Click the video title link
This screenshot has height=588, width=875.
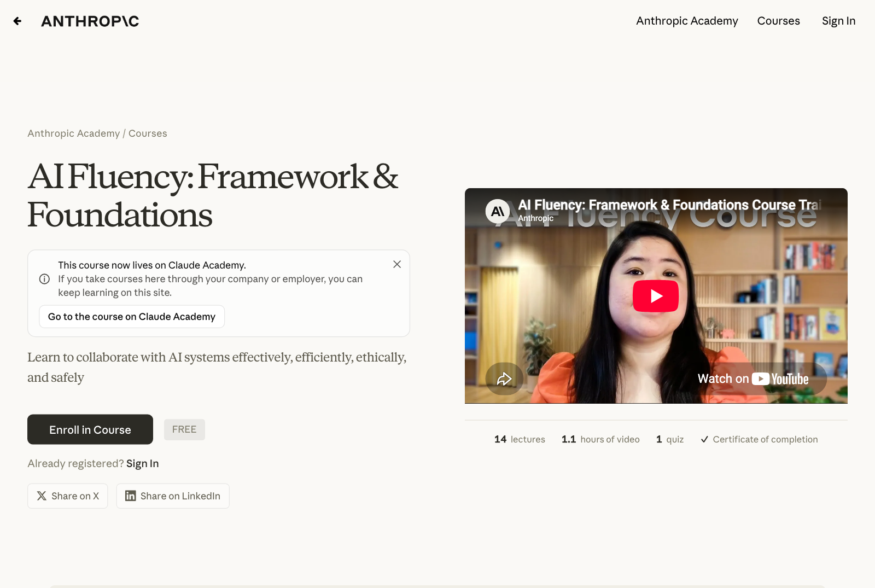click(x=669, y=205)
